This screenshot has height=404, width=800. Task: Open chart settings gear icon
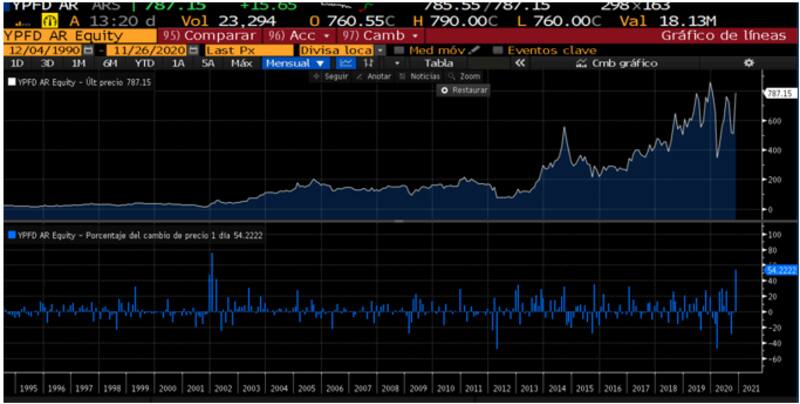coord(748,63)
